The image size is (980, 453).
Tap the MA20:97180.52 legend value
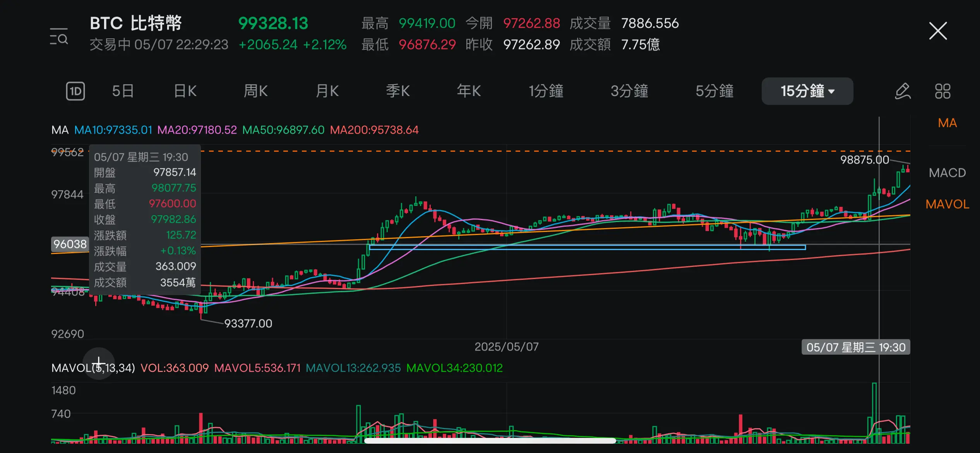(197, 130)
